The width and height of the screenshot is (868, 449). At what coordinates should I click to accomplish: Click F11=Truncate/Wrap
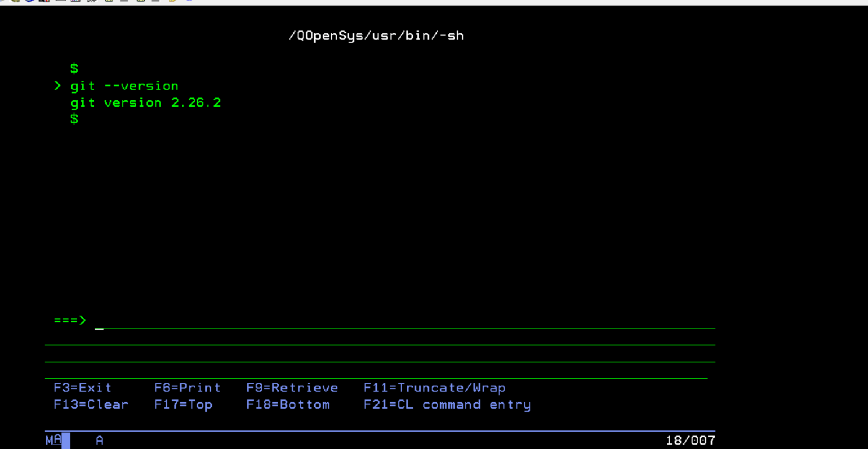tap(434, 387)
